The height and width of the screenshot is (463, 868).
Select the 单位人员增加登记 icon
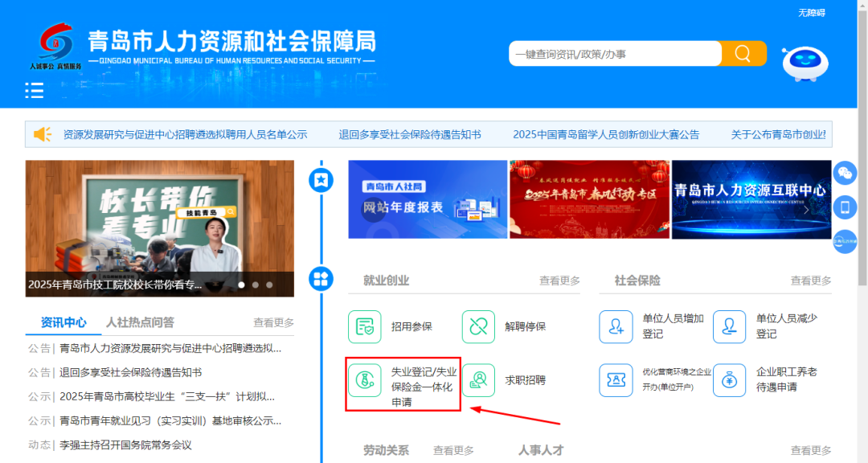pos(616,326)
